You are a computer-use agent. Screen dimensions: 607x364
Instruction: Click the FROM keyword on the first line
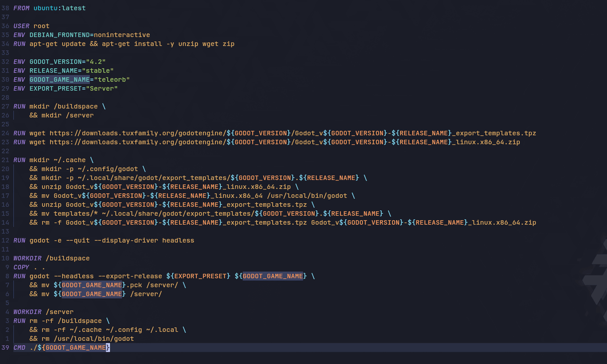pyautogui.click(x=21, y=8)
